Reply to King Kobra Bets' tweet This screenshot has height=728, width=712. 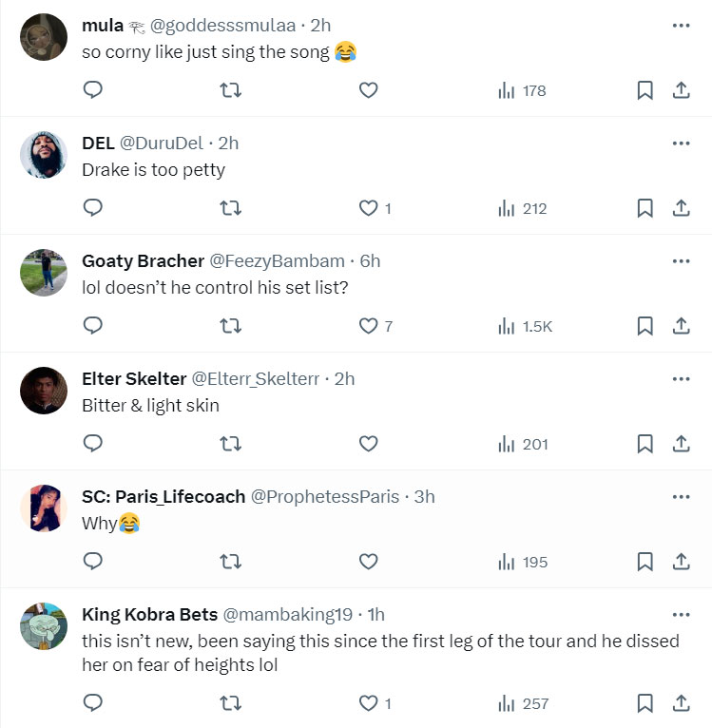[x=93, y=703]
